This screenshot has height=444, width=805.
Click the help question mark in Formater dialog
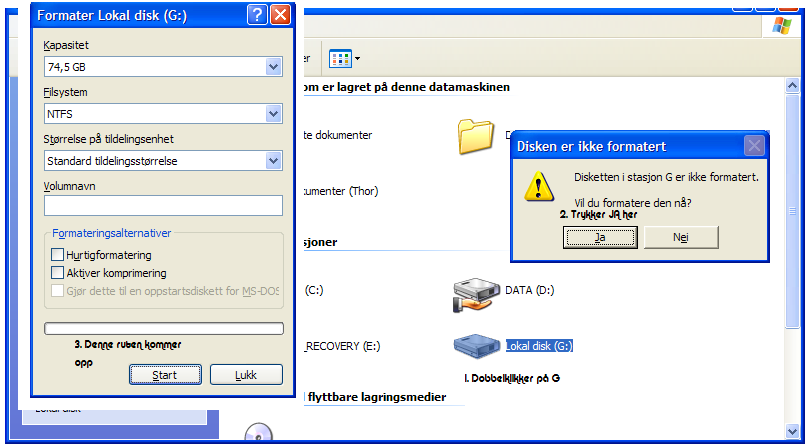(257, 15)
